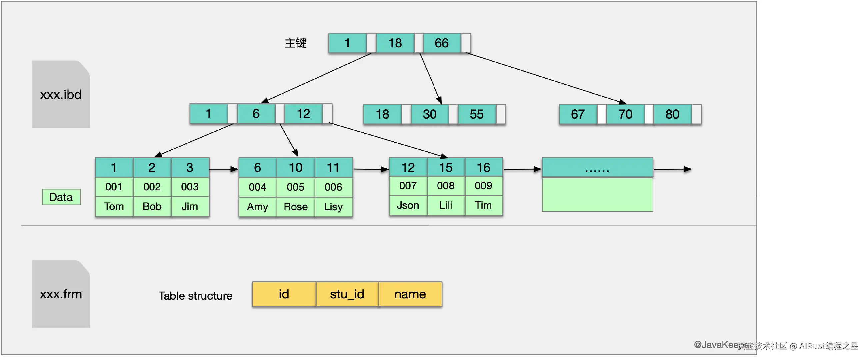Click leaf key 15 cell

[446, 168]
